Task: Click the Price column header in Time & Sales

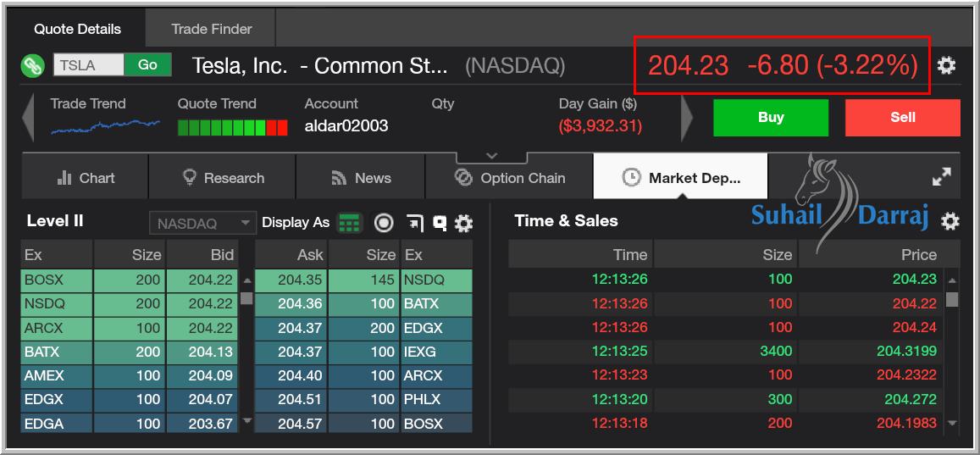Action: (x=879, y=254)
